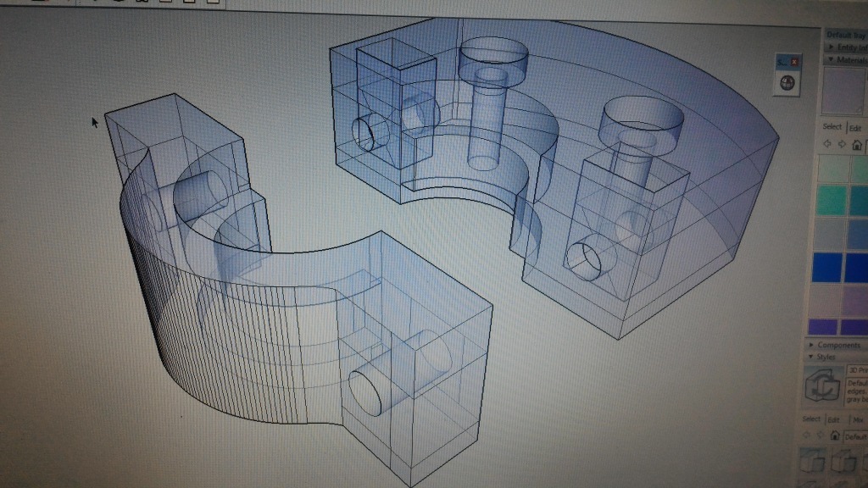The height and width of the screenshot is (488, 868).
Task: Click the style name field showing 3D Pri
Action: (x=858, y=371)
